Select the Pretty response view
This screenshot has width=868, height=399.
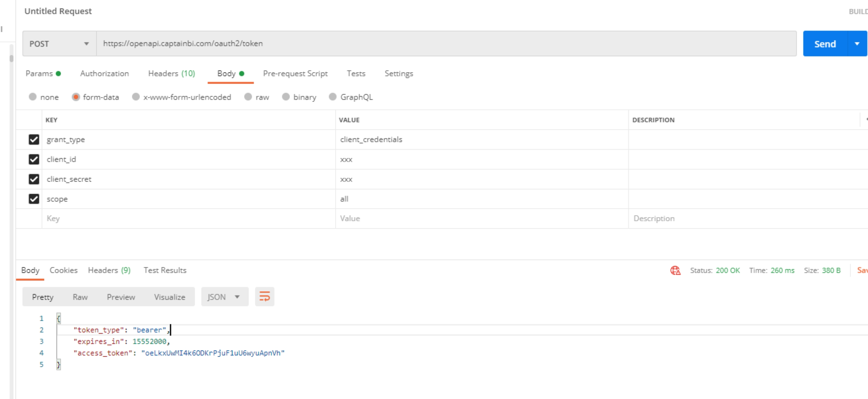[43, 297]
